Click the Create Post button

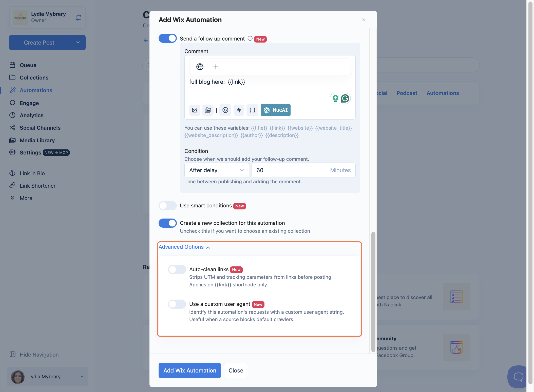tap(39, 43)
